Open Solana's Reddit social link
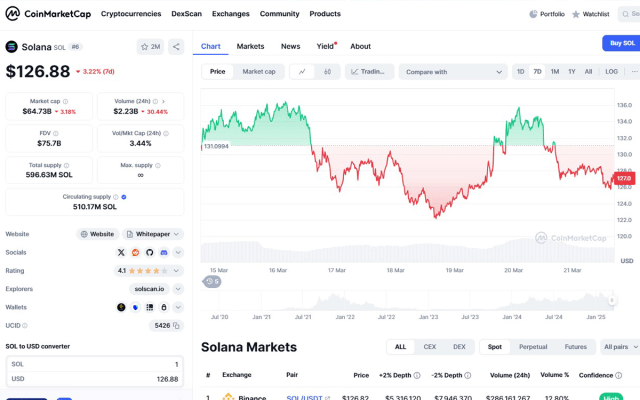The height and width of the screenshot is (400, 640). point(136,252)
